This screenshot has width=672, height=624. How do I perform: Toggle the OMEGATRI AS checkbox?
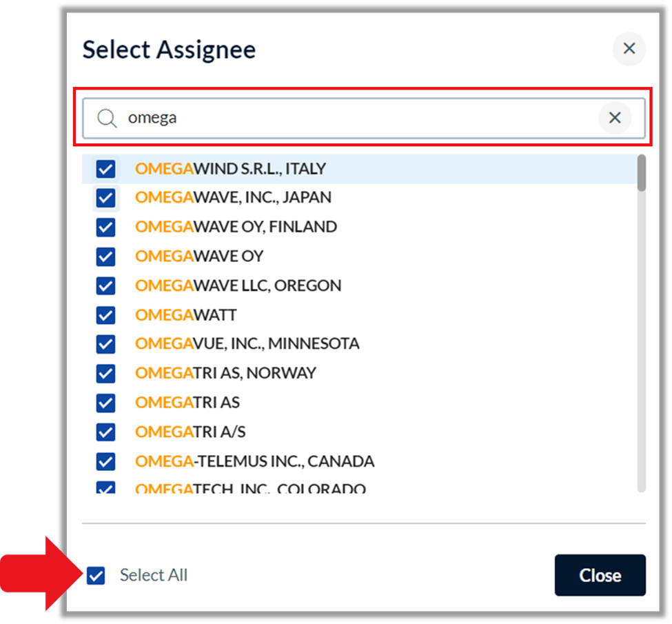(x=105, y=403)
